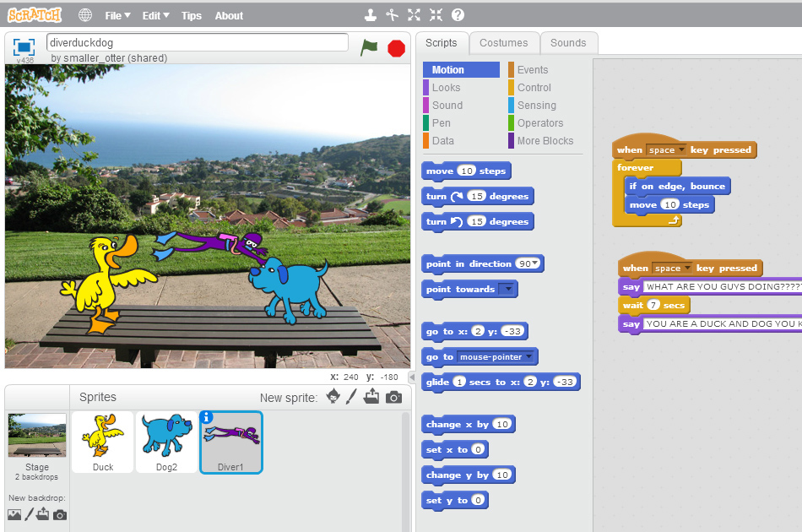Click the project title field diverduckdog

click(198, 42)
